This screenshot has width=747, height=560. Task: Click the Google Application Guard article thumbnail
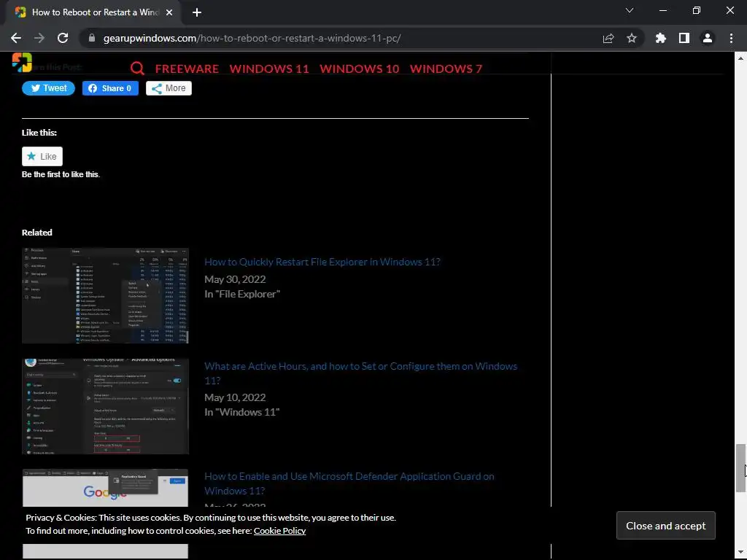[x=105, y=488]
